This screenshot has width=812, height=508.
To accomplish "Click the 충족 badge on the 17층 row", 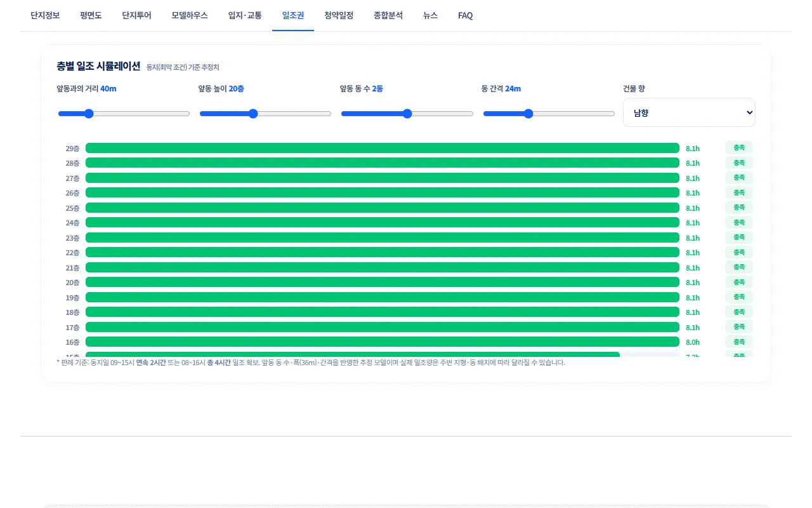I will [739, 326].
